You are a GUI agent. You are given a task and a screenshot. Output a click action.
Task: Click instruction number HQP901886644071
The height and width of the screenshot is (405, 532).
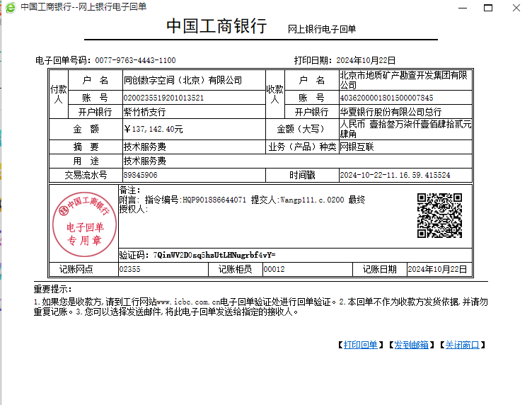214,200
